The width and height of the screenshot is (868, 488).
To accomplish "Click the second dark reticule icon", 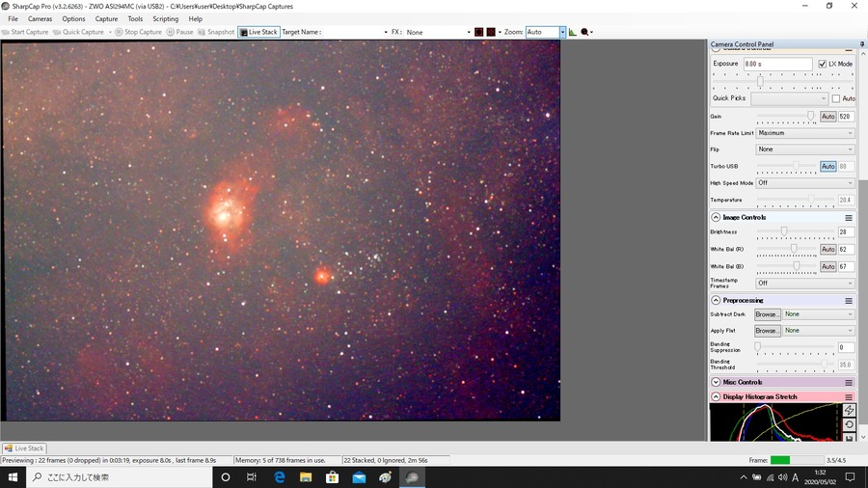I will 491,32.
